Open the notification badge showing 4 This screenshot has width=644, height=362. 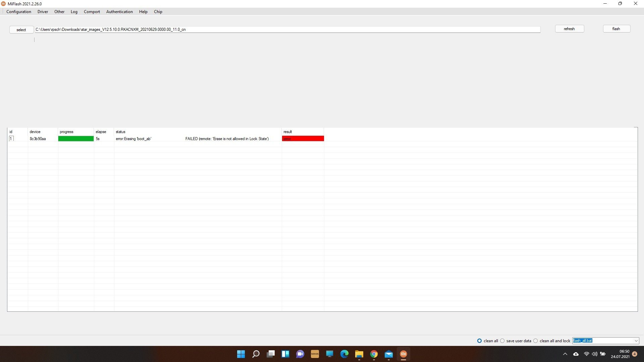click(635, 354)
